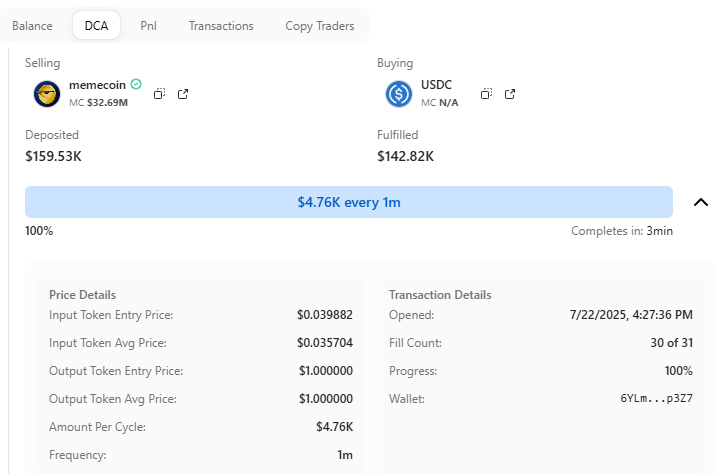
Task: Click the USDC token name
Action: 436,85
